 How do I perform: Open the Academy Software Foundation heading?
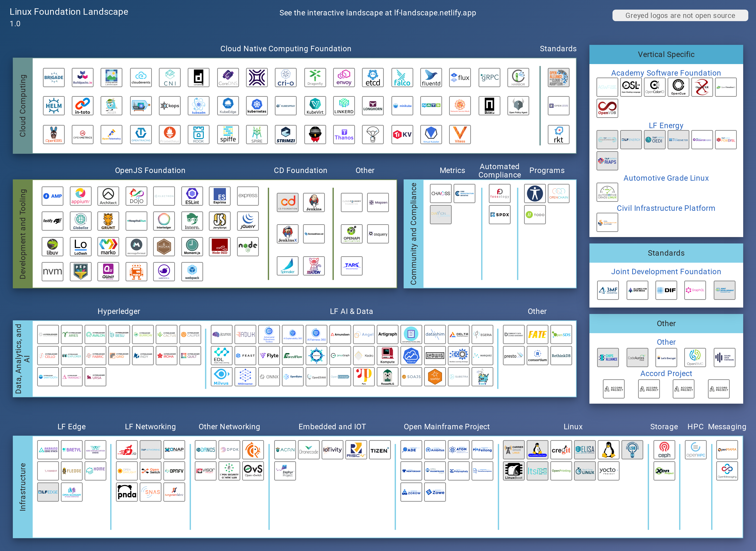click(666, 73)
